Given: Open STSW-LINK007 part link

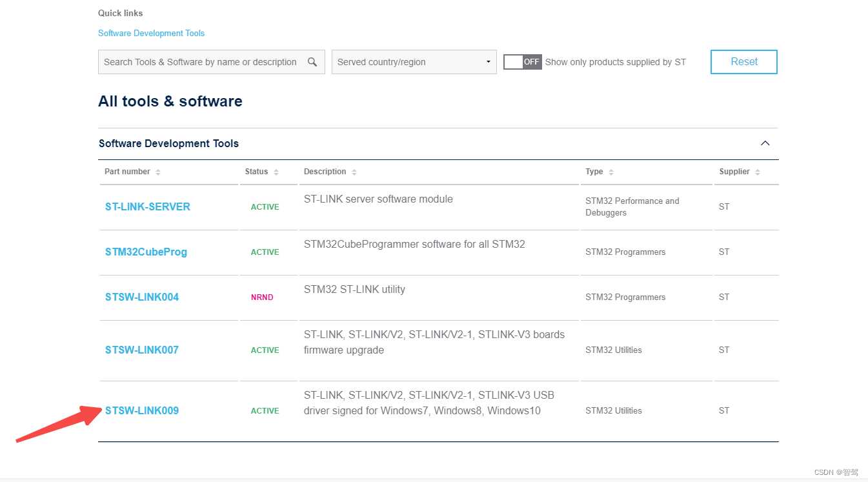Looking at the screenshot, I should [142, 350].
